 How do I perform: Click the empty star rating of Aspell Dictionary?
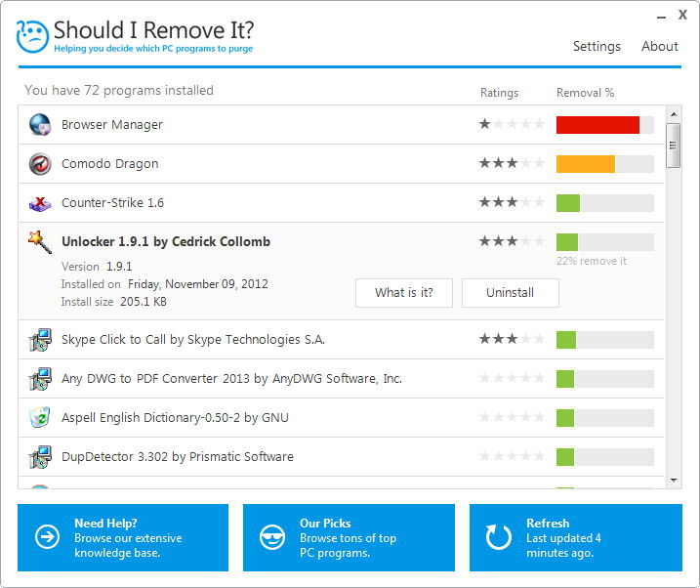coord(512,417)
